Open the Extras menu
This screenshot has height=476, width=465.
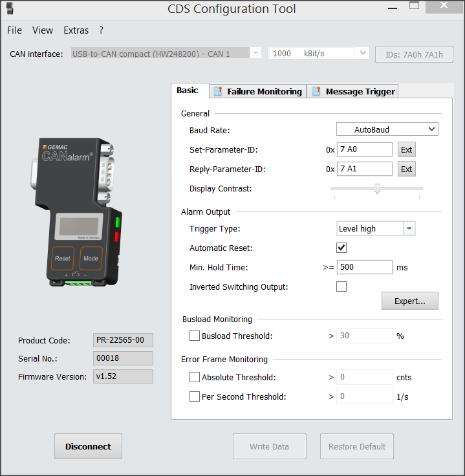pos(76,30)
